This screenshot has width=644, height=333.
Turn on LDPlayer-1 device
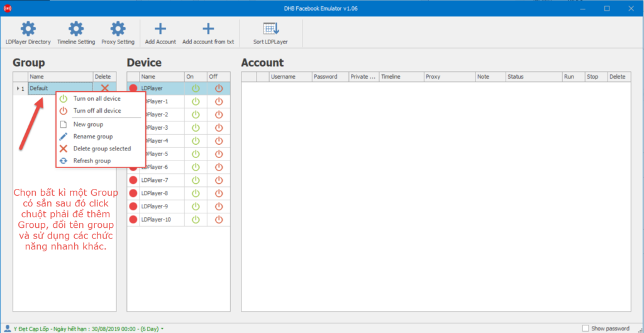(196, 101)
